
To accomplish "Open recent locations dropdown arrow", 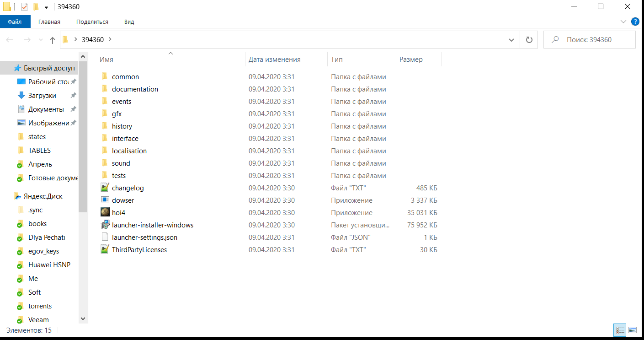I will (x=41, y=40).
